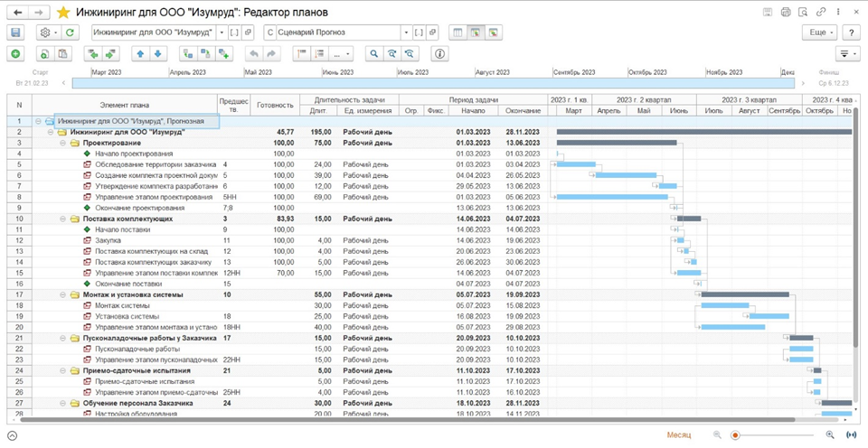Move selected task down with blue arrow

158,54
